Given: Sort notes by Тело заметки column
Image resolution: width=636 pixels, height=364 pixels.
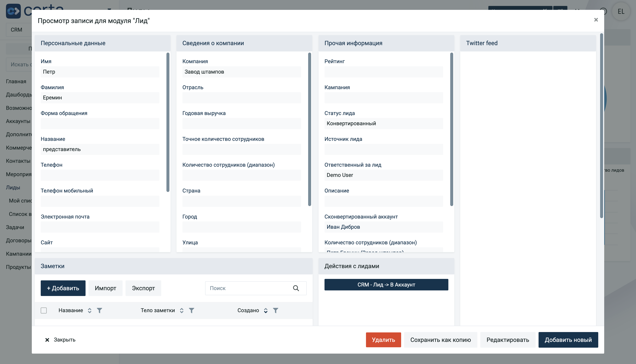Looking at the screenshot, I should pyautogui.click(x=182, y=310).
